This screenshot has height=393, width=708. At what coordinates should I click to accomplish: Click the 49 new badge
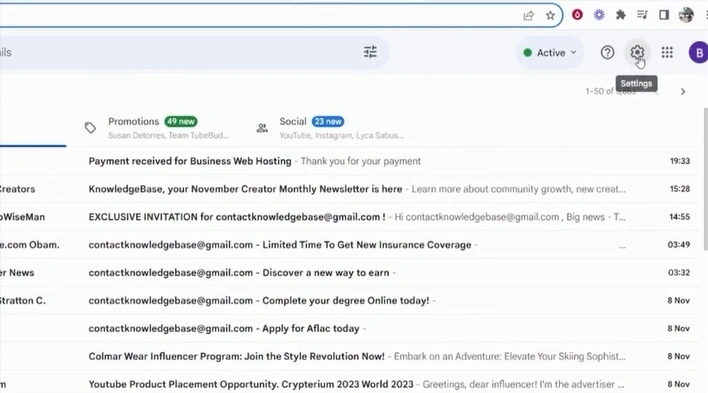181,122
